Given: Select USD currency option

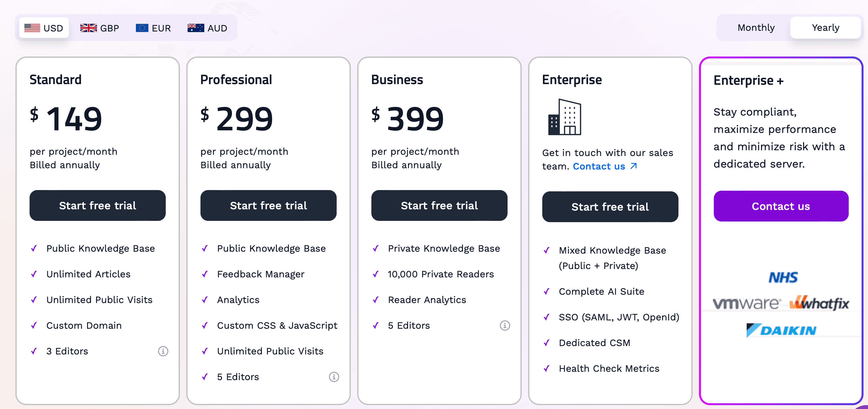Looking at the screenshot, I should (44, 28).
